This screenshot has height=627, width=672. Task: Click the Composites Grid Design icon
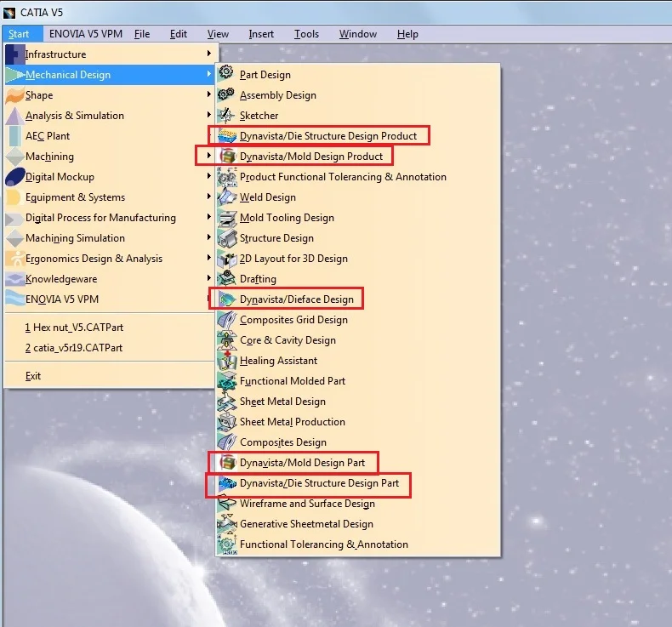coord(227,320)
